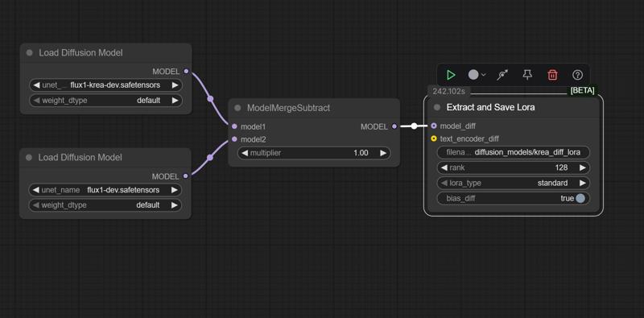Open node help question mark icon
The width and height of the screenshot is (644, 318).
[x=577, y=75]
